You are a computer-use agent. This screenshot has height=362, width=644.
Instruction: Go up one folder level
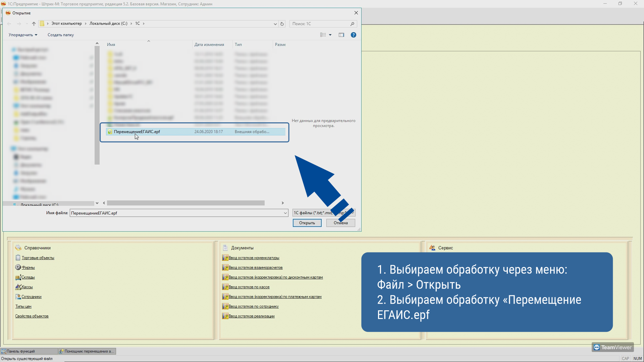click(34, 23)
